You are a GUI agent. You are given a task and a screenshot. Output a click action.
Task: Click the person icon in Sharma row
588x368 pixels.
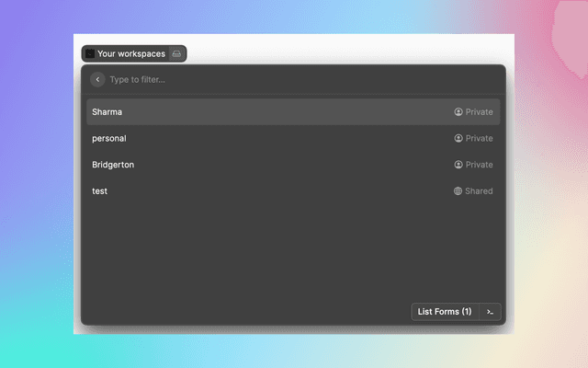(458, 112)
